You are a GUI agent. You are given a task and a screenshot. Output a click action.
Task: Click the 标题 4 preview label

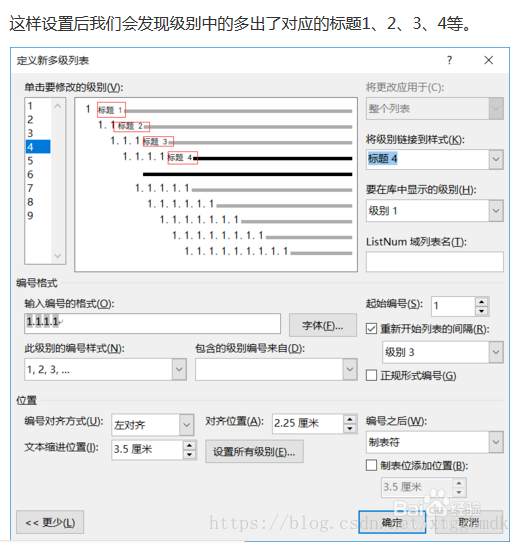[182, 158]
